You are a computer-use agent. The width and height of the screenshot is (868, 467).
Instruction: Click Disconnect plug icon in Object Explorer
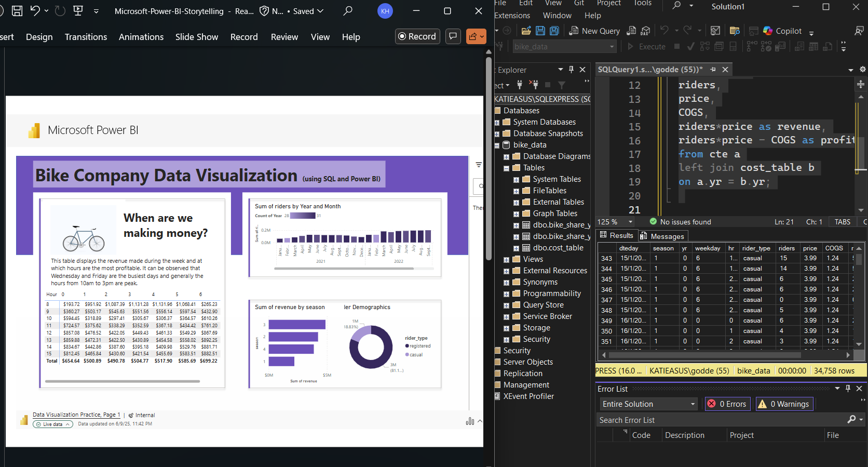[x=534, y=85]
